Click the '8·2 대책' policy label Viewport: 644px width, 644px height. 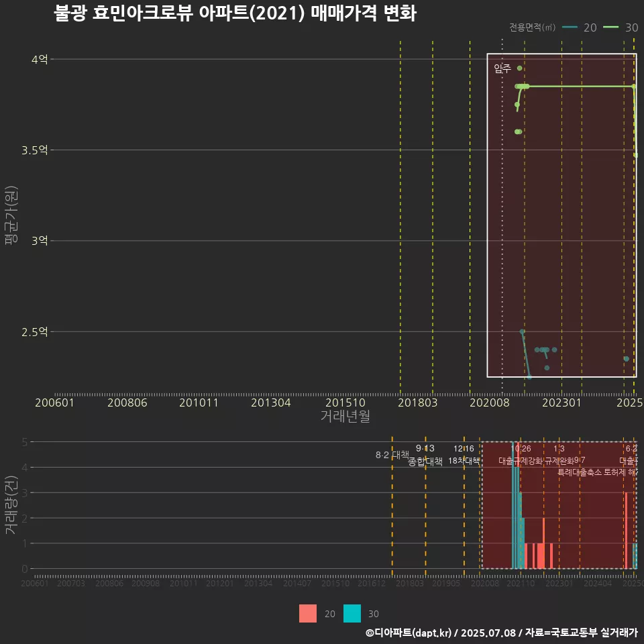[x=392, y=455]
